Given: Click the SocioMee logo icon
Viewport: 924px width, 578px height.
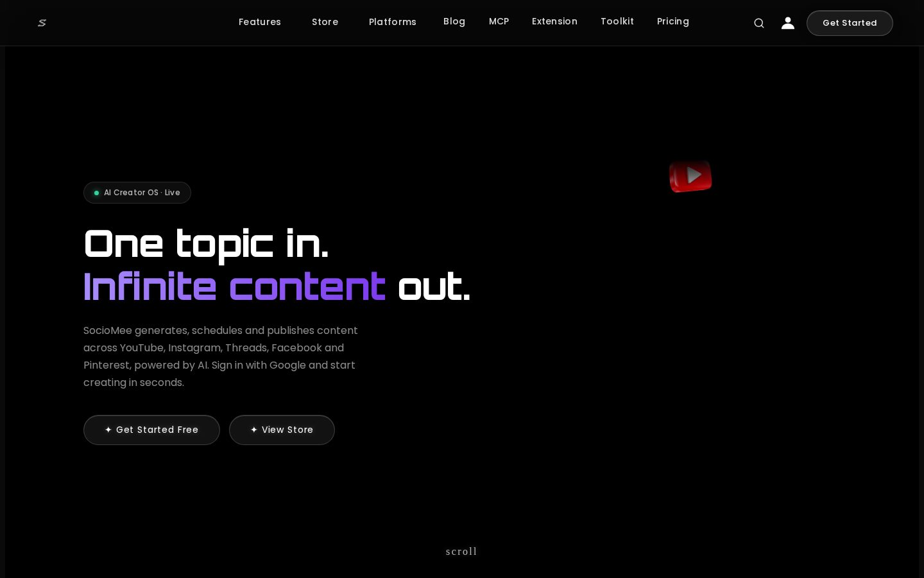Looking at the screenshot, I should click(x=42, y=23).
